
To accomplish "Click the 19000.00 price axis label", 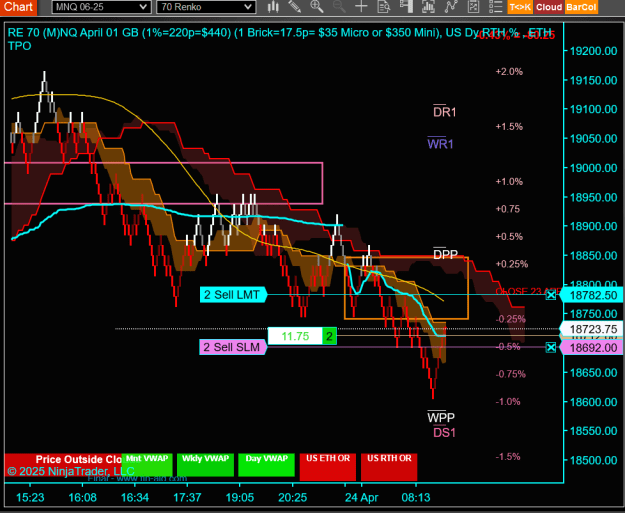I will coord(594,168).
